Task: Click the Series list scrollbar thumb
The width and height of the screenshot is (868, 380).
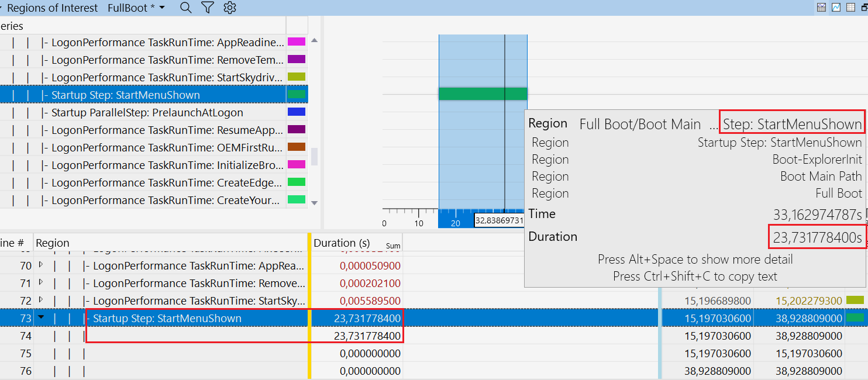Action: [314, 157]
